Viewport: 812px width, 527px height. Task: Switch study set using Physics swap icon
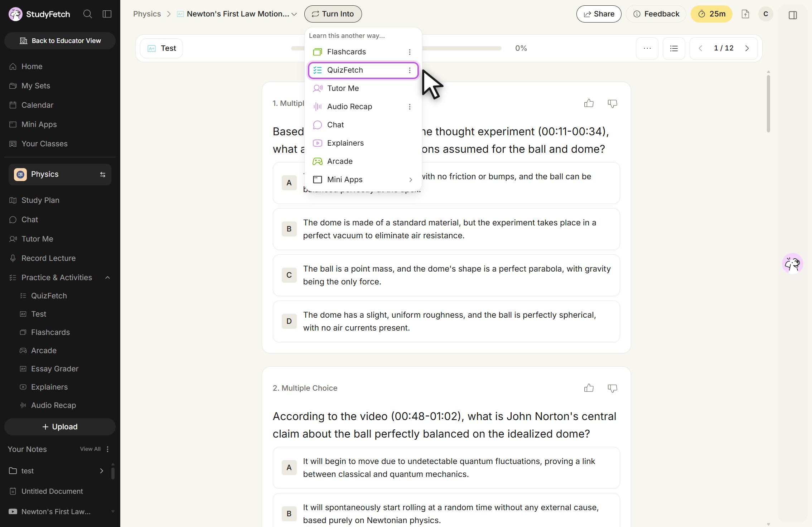103,175
